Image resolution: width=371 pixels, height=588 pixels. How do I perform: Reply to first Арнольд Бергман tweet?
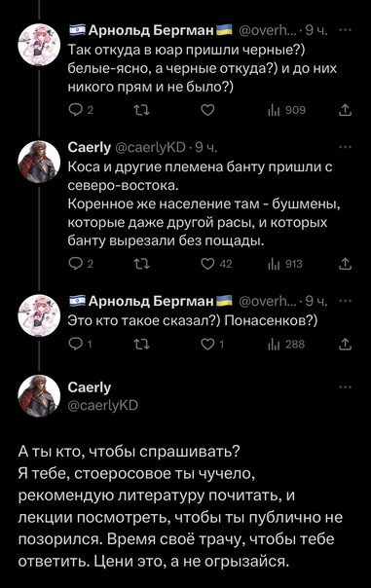click(x=81, y=110)
